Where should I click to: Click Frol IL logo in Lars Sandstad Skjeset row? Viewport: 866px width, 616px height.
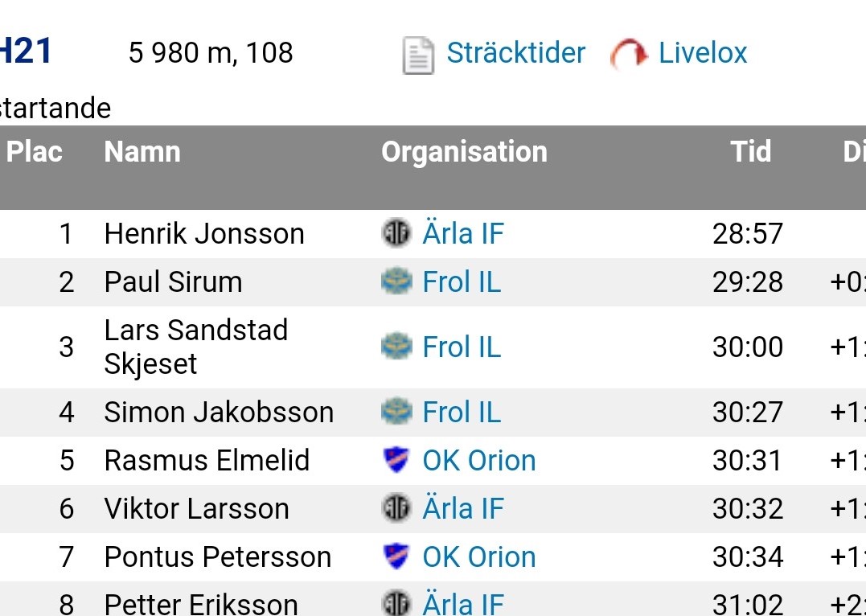pyautogui.click(x=396, y=347)
